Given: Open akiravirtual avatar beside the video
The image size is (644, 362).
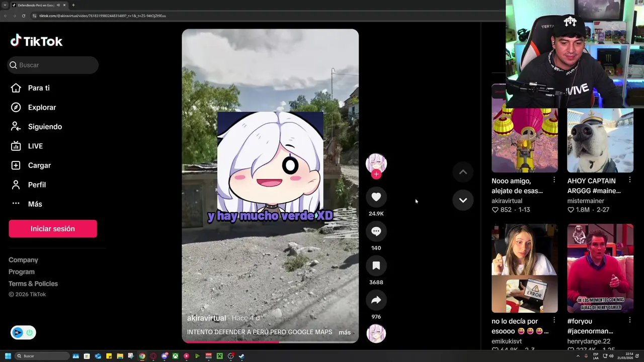Looking at the screenshot, I should (376, 163).
